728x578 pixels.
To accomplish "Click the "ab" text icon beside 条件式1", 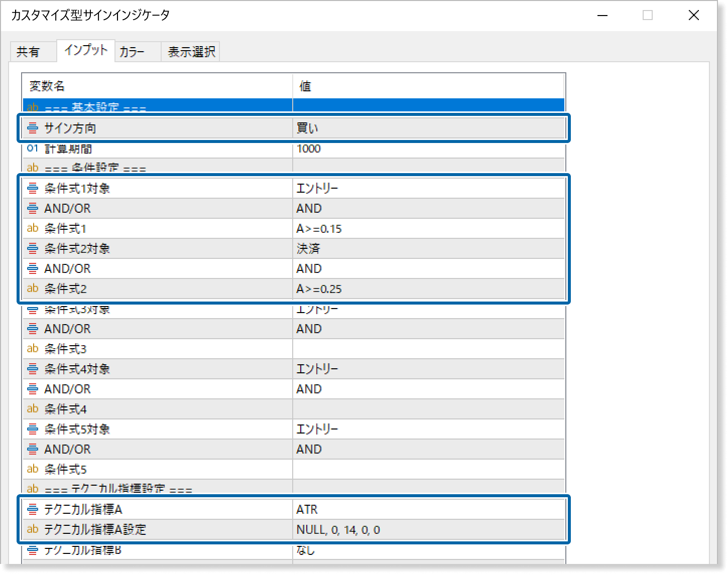I will point(32,228).
